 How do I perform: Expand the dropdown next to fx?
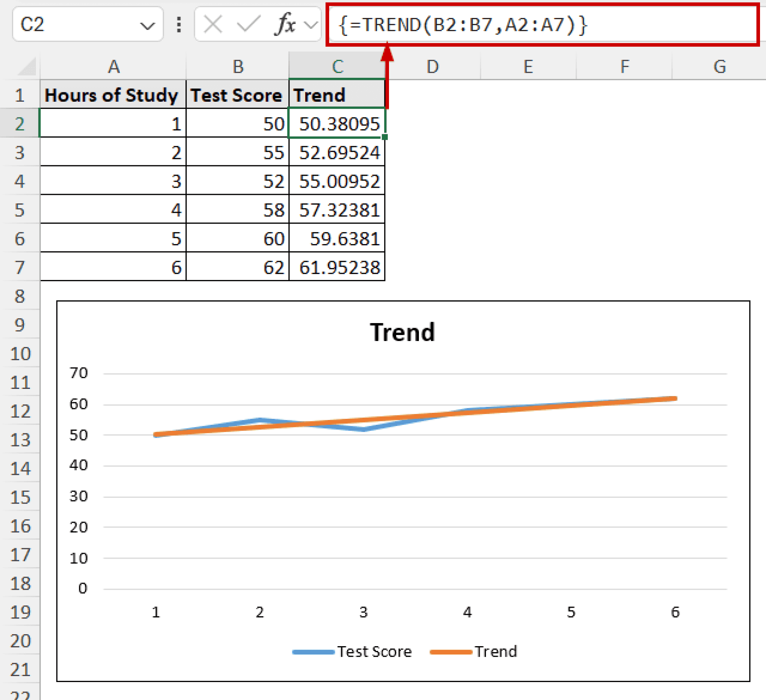311,25
